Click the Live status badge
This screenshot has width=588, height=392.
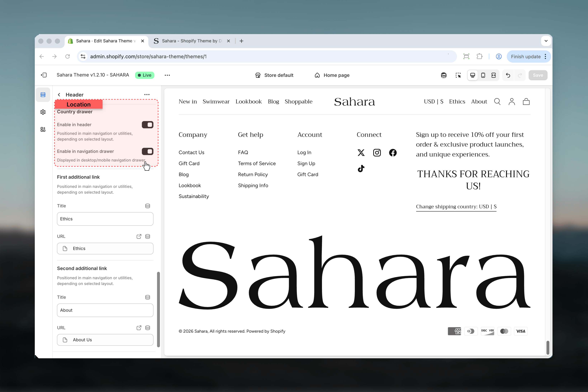click(145, 75)
